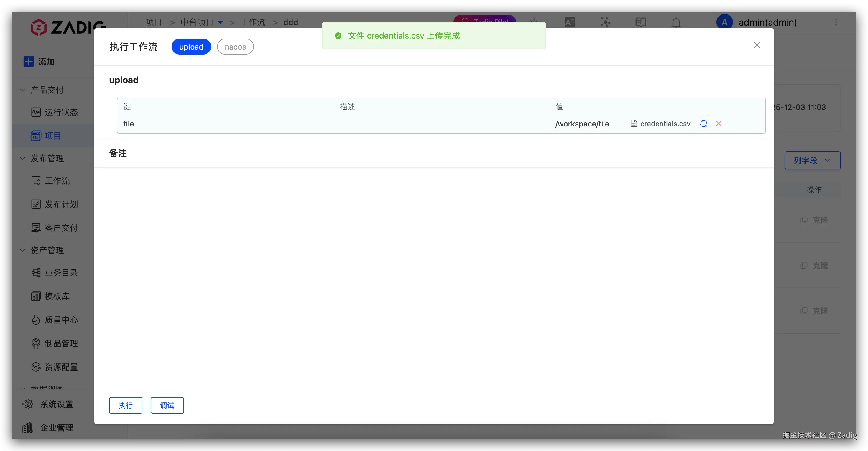The image size is (868, 451).
Task: Open 质量中心 from the sidebar
Action: (x=61, y=320)
